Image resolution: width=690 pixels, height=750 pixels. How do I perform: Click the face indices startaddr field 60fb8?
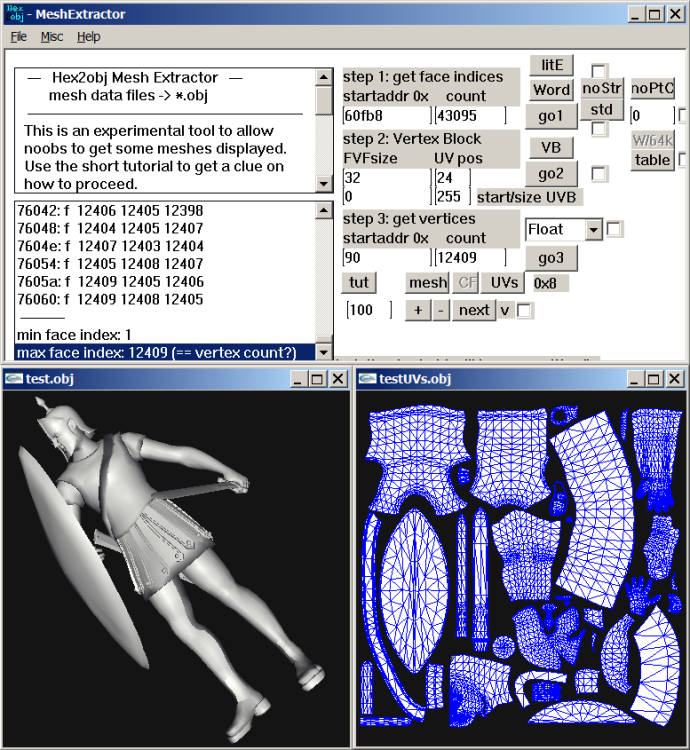click(x=387, y=116)
